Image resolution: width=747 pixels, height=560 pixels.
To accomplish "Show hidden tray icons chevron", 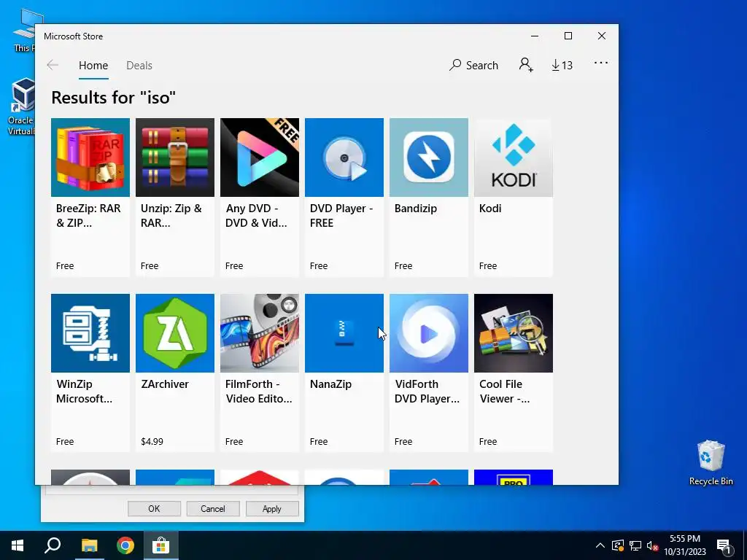I will 600,545.
